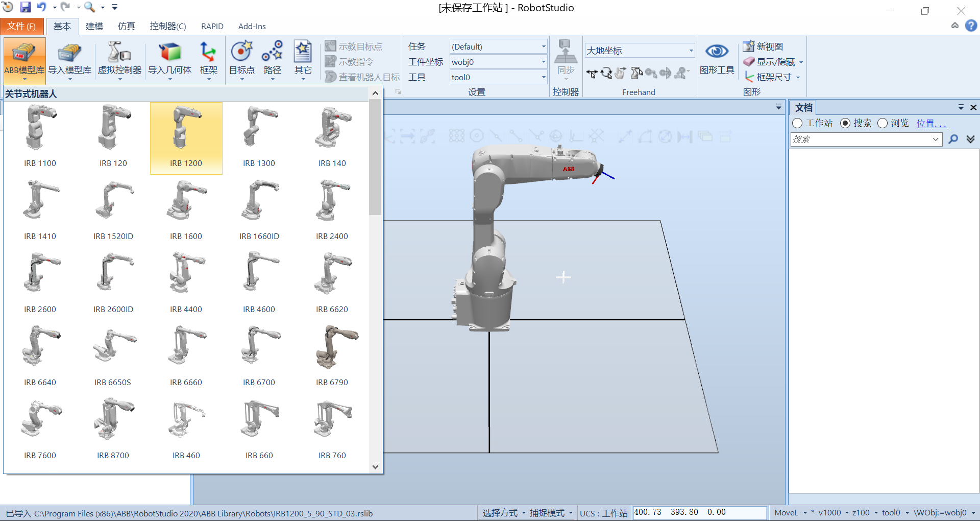Undo the last action

click(x=41, y=7)
